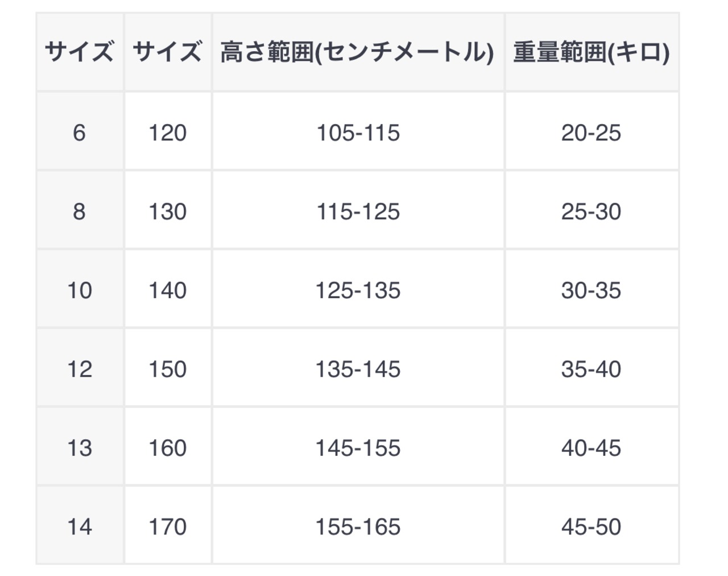Click the 45-50 weight cell
728x576 pixels.
(591, 525)
